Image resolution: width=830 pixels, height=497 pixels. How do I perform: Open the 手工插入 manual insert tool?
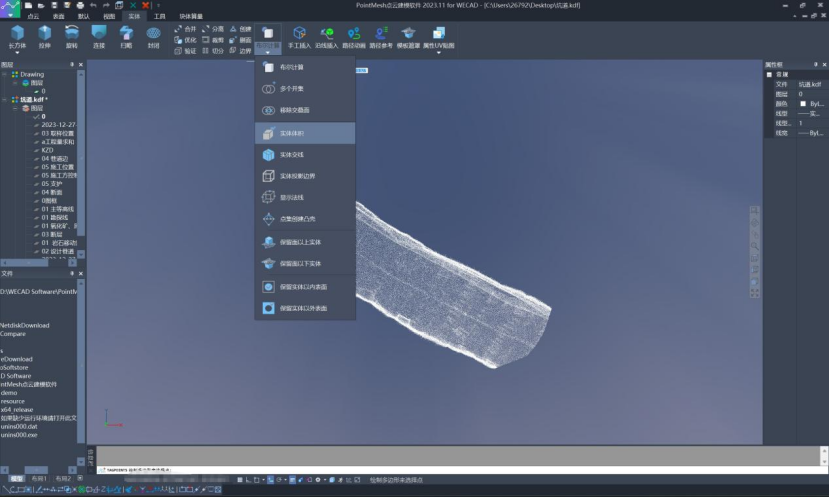[299, 36]
